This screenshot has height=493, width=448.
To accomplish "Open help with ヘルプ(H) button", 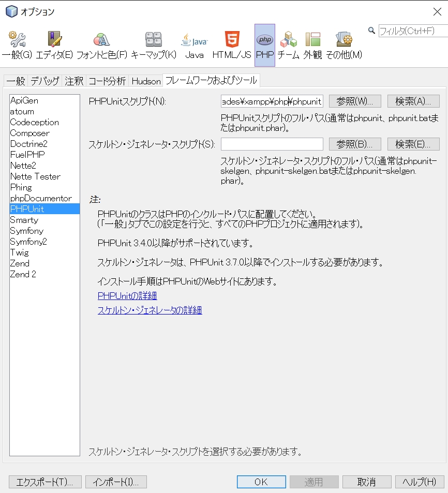I will 420,482.
